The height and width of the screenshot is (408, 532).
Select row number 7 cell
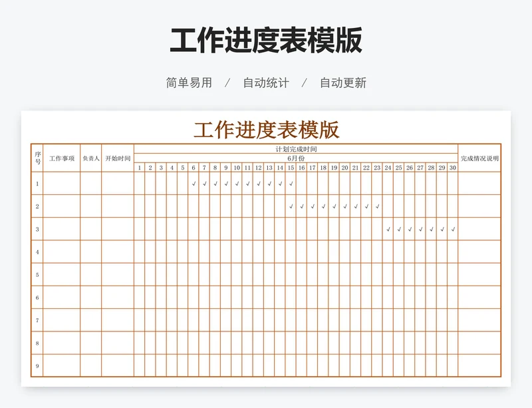point(37,320)
